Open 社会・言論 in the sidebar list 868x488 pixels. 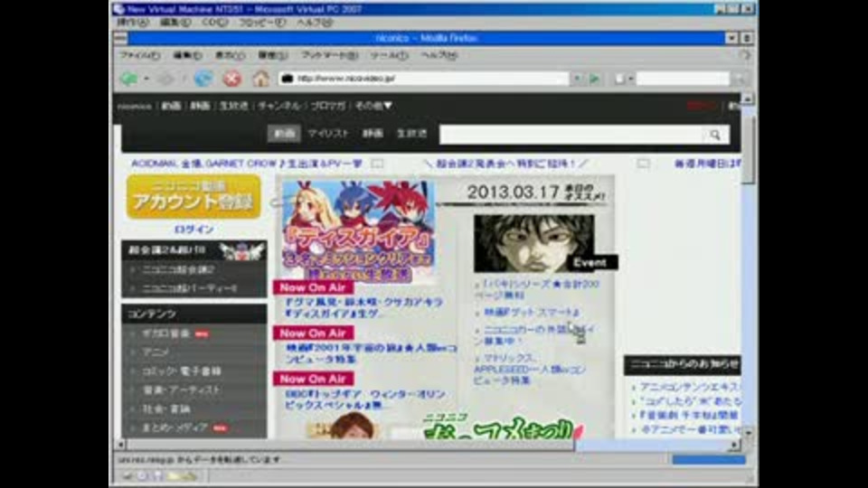coord(166,408)
